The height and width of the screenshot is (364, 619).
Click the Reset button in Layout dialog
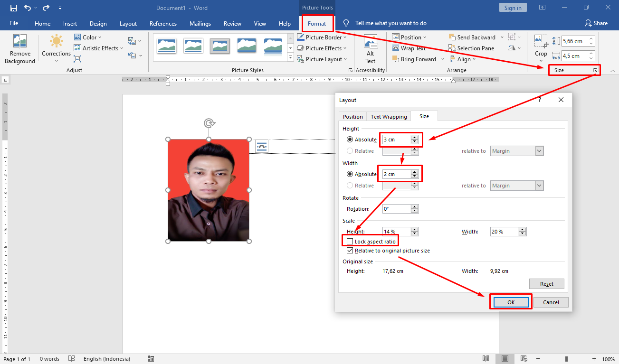(547, 284)
